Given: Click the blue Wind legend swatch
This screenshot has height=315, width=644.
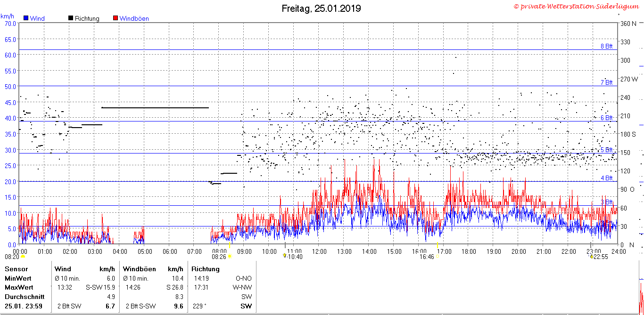Looking at the screenshot, I should 26,18.
